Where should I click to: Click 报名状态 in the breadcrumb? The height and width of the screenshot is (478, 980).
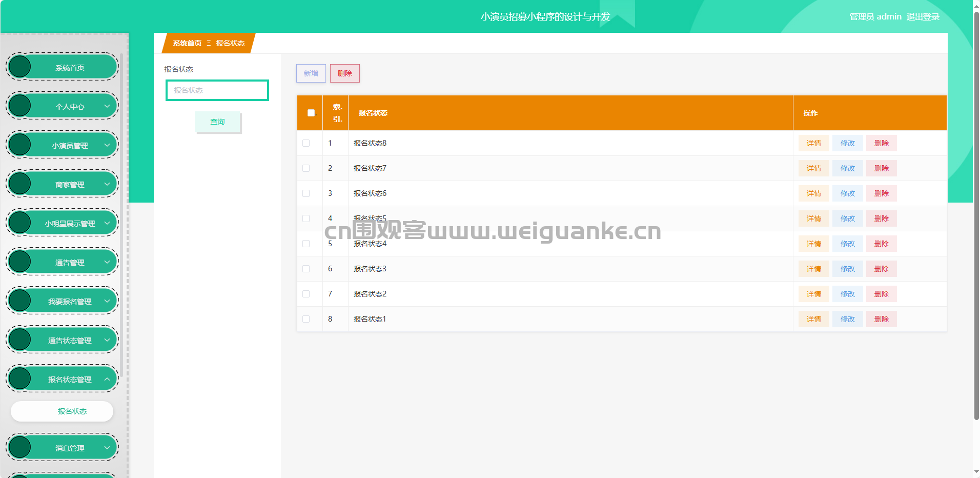tap(230, 43)
